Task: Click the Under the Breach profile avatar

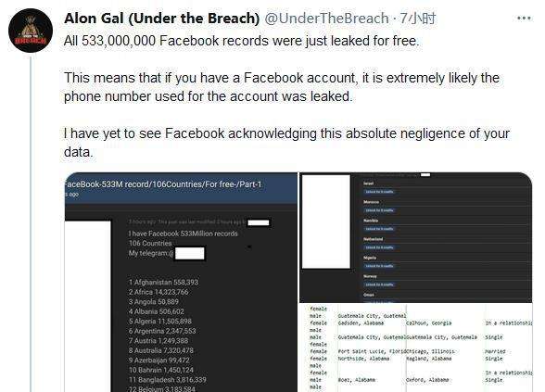Action: click(x=31, y=31)
